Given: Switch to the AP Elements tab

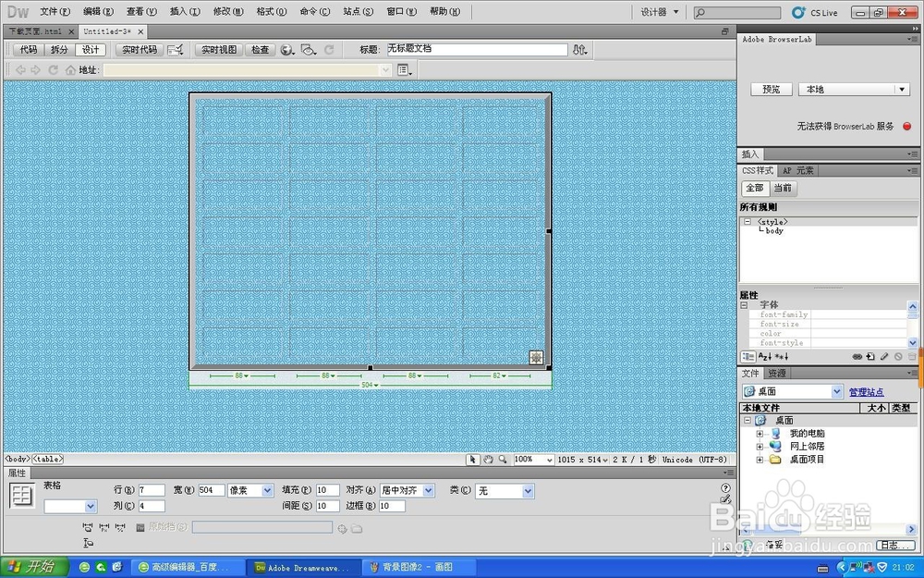Looking at the screenshot, I should tap(798, 170).
